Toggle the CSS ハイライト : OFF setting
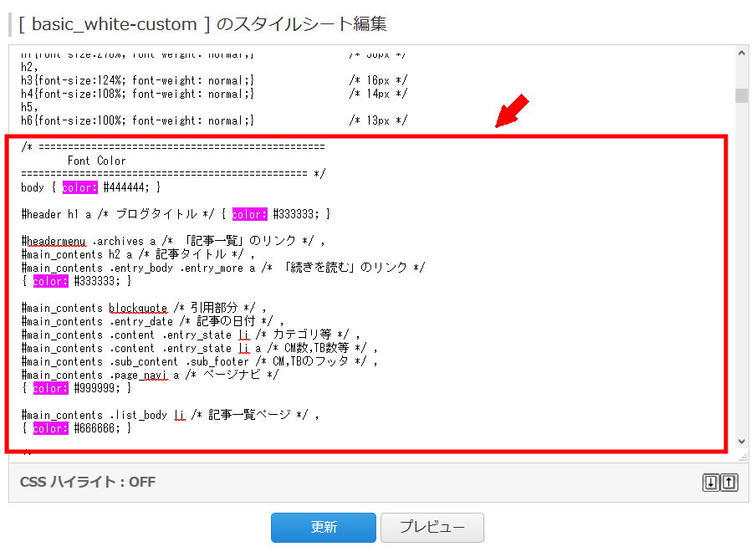Screen dimensions: 756x552 (88, 482)
